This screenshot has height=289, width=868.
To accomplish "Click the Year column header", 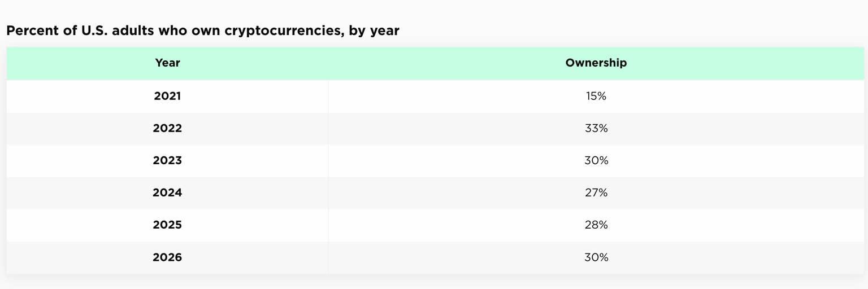I will [167, 63].
